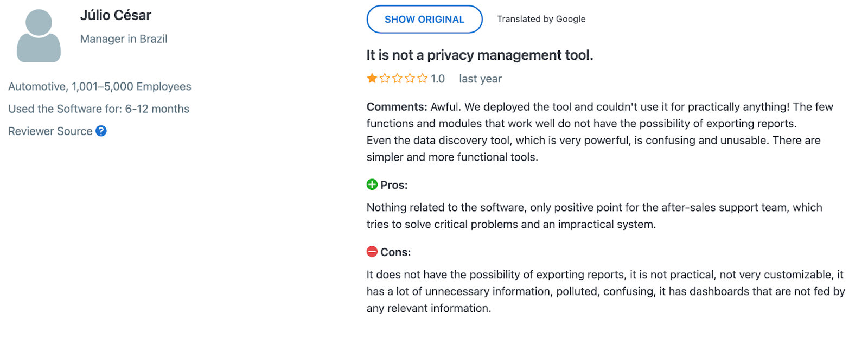Click the Reviewer Source label text

[50, 131]
